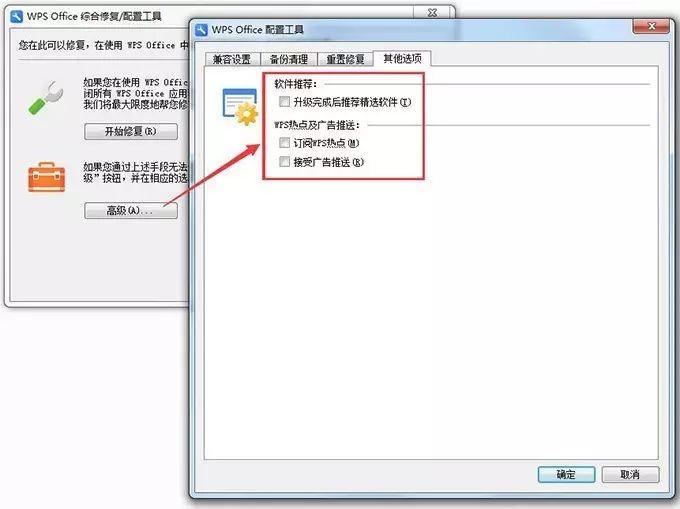Select the 其他选项 tab
This screenshot has width=680, height=509.
(402, 58)
